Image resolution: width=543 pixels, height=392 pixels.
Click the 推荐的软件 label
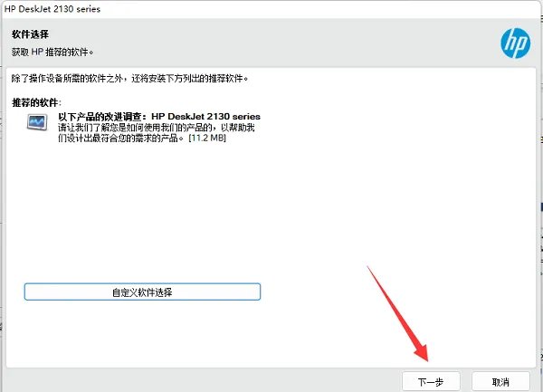(36, 102)
